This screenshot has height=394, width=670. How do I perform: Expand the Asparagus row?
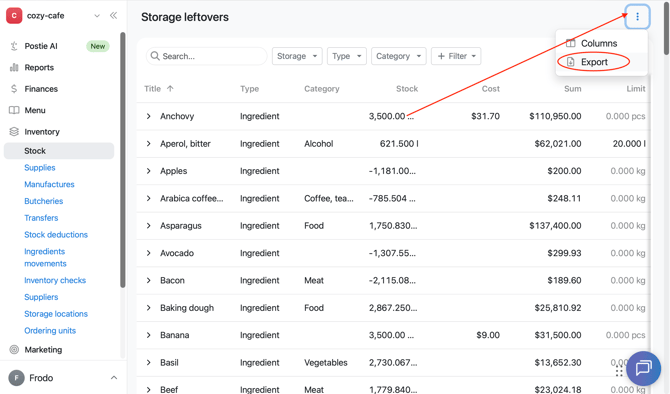click(x=148, y=226)
